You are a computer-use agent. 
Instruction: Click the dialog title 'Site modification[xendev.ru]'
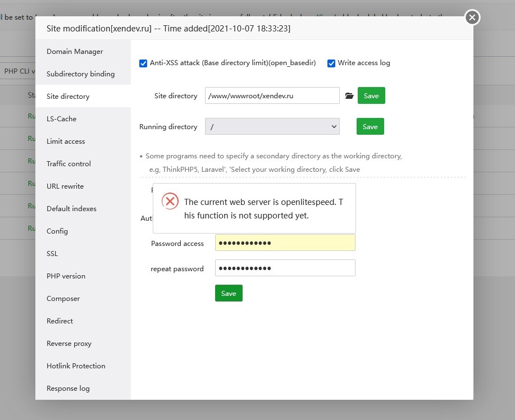pyautogui.click(x=99, y=29)
